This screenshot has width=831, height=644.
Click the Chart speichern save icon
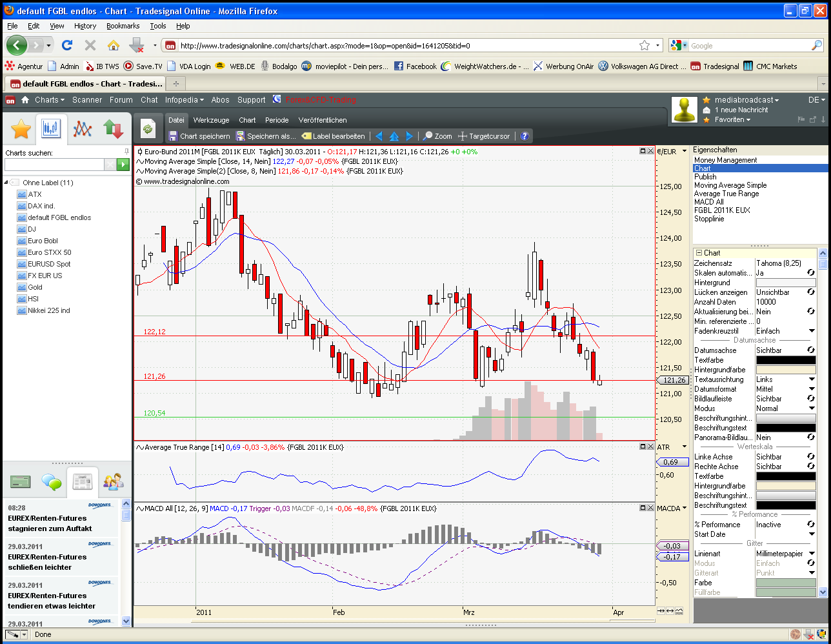coord(173,136)
